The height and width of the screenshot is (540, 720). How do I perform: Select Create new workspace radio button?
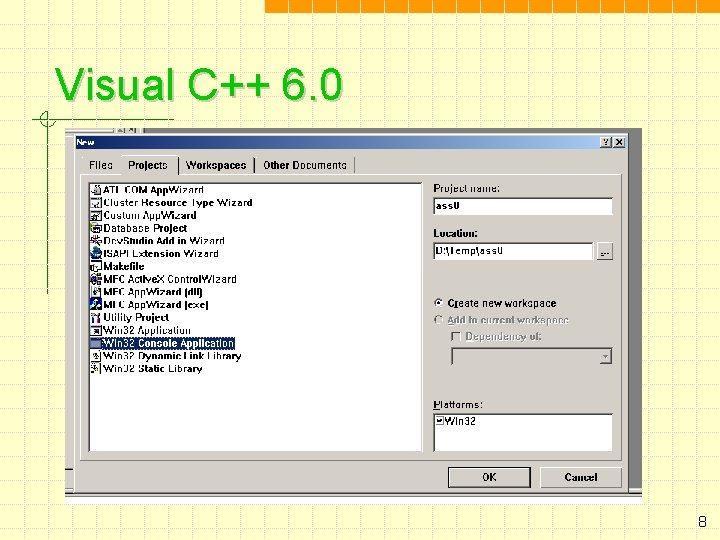439,303
